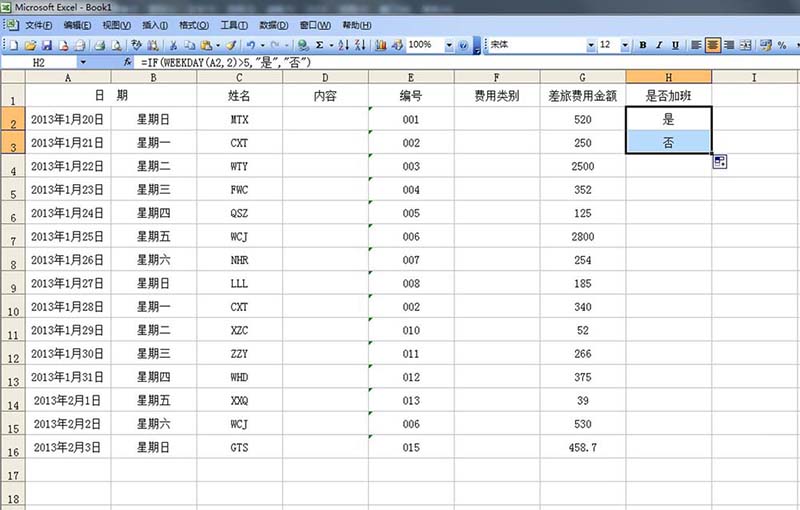Viewport: 800px width, 510px height.
Task: Select the cell 是否加班 header
Action: tap(668, 95)
